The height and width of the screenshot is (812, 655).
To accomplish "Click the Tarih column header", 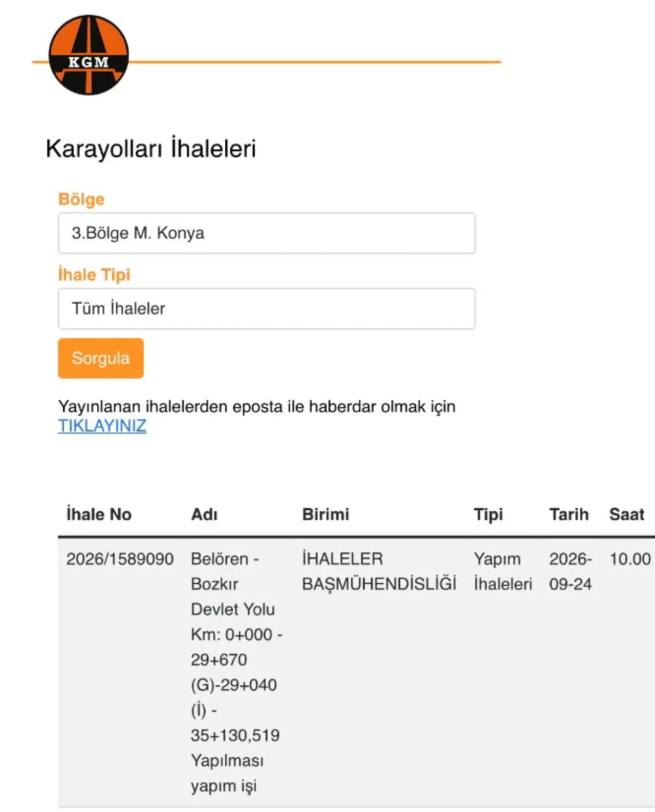I will (x=569, y=514).
